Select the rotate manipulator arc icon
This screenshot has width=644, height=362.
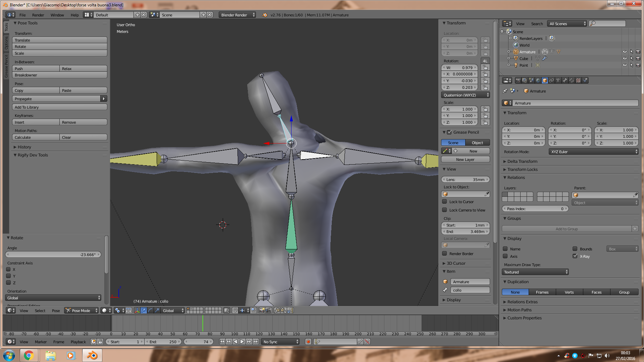click(150, 310)
